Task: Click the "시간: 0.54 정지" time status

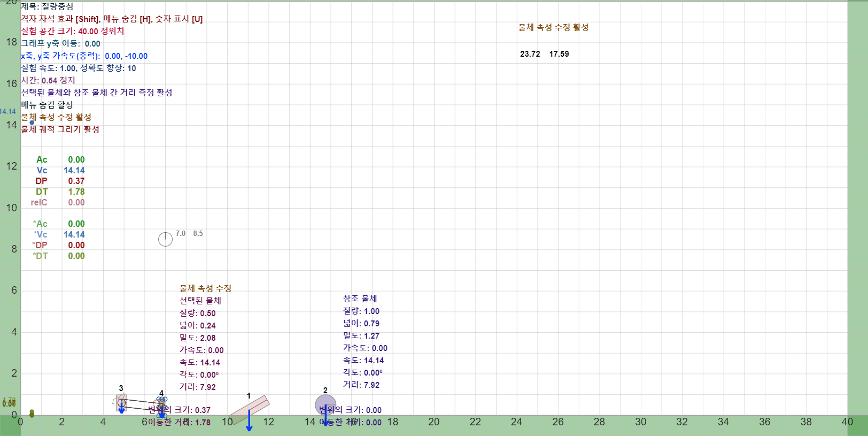Action: coord(48,80)
